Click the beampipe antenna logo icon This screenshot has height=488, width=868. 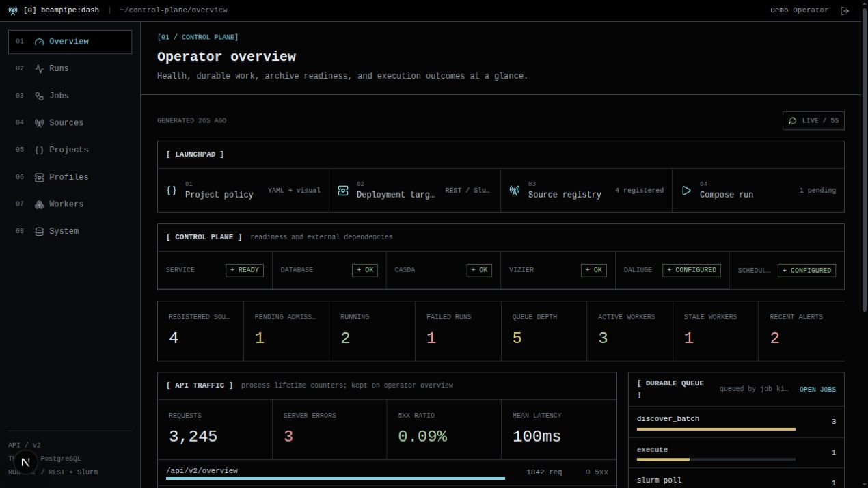coord(13,10)
